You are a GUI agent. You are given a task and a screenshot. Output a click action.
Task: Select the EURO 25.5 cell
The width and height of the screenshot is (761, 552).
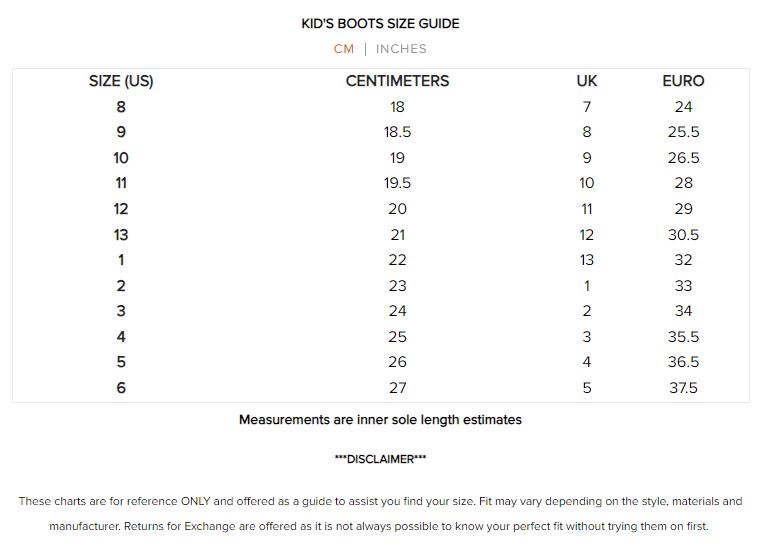point(683,132)
